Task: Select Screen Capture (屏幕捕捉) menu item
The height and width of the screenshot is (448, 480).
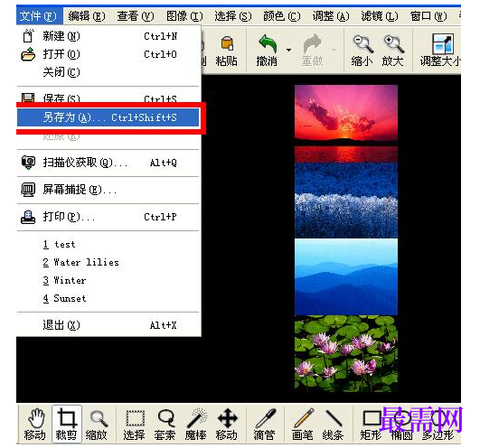Action: [x=108, y=190]
